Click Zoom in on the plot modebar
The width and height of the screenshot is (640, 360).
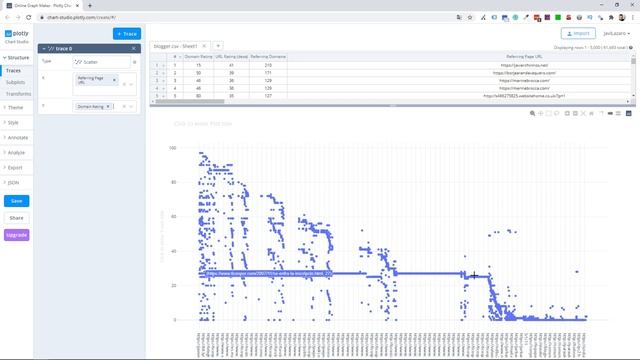point(567,113)
